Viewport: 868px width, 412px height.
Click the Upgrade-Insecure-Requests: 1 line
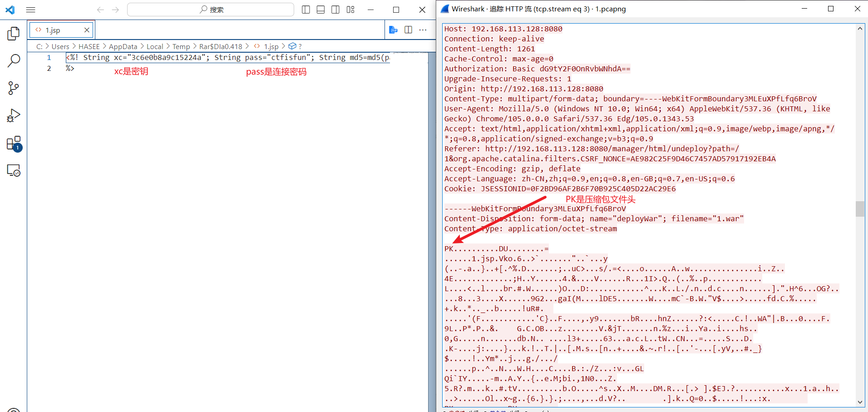click(x=508, y=79)
